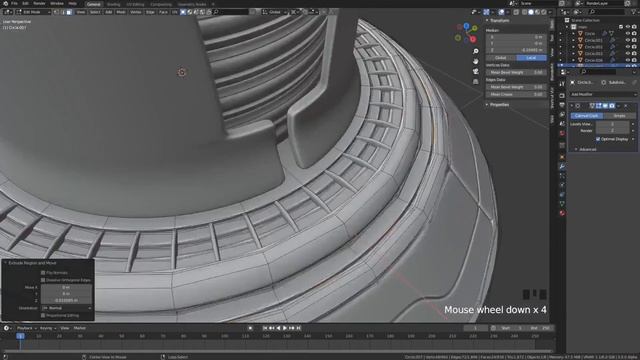The width and height of the screenshot is (640, 360).
Task: Expand the Circle object in outliner
Action: coord(573,34)
